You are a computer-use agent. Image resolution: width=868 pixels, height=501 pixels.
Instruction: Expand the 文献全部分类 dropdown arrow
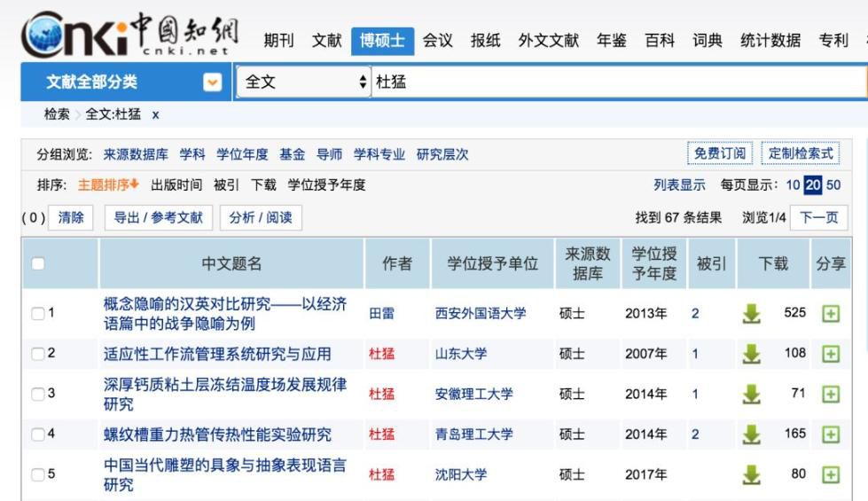click(212, 82)
